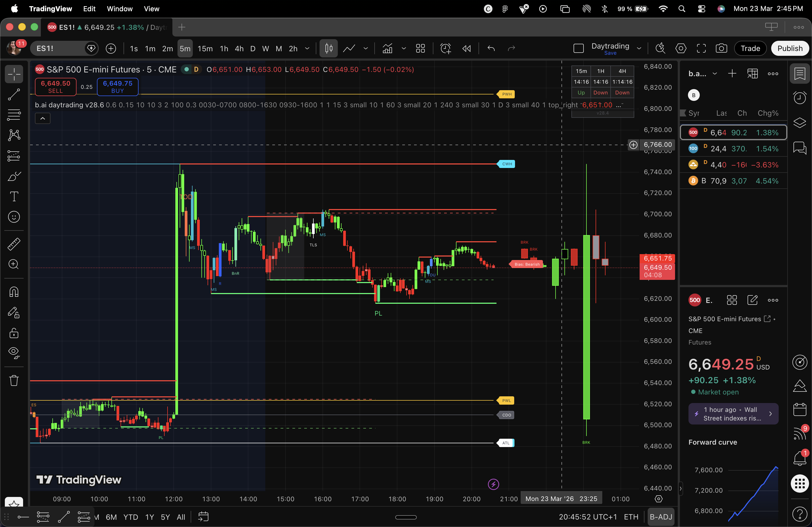Open the Daytrading layout dropdown
812x527 pixels.
point(639,48)
